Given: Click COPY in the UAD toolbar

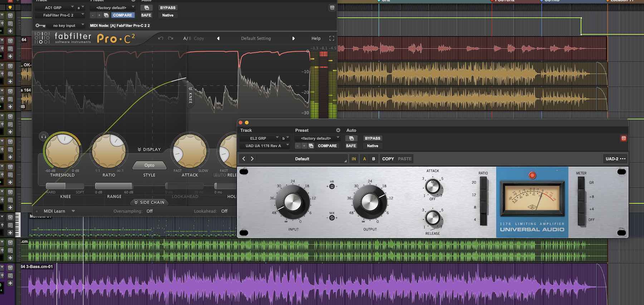Looking at the screenshot, I should [x=388, y=159].
